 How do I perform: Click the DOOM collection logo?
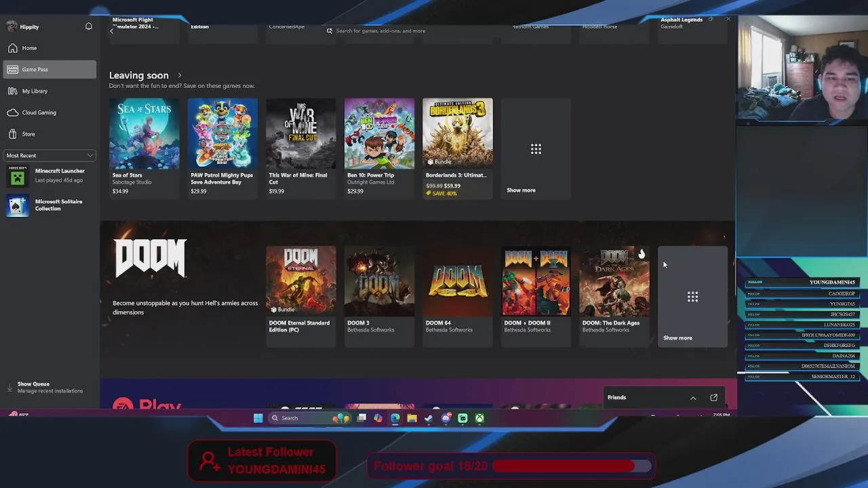click(x=150, y=258)
